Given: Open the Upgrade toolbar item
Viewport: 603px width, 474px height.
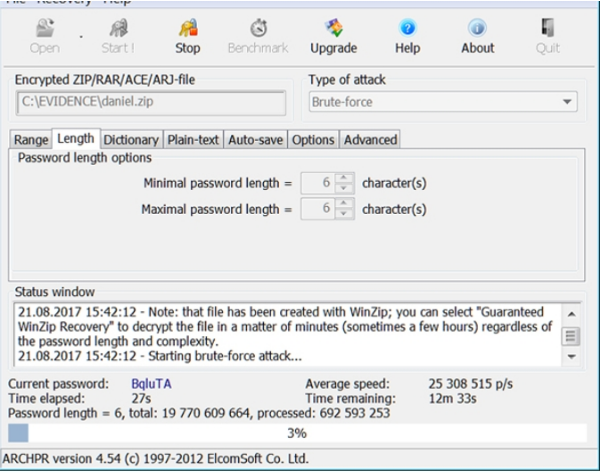Looking at the screenshot, I should (x=334, y=37).
